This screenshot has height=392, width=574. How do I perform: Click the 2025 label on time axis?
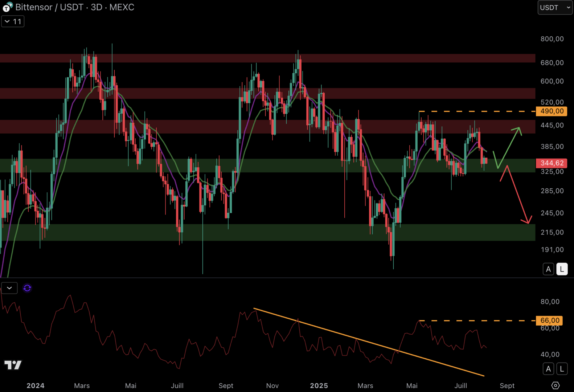point(319,385)
